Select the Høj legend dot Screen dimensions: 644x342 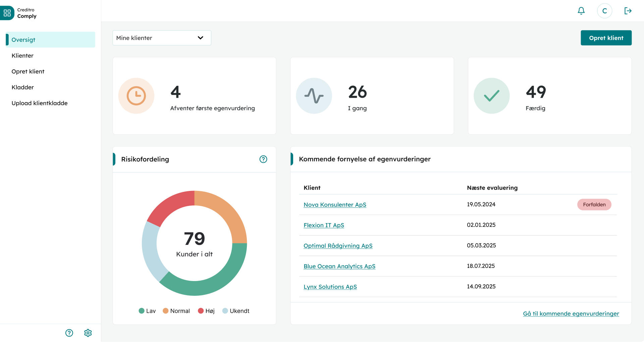pos(201,311)
